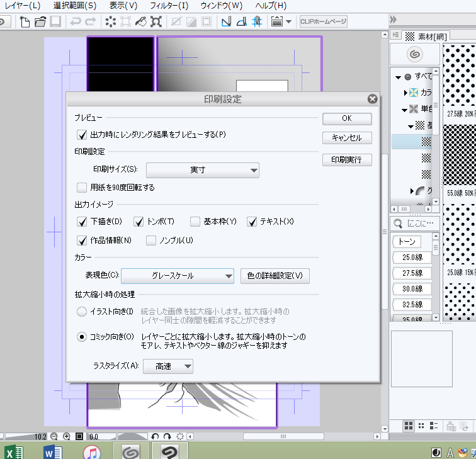Select the イラスト向き(I) radio button
476x459 pixels.
(81, 312)
